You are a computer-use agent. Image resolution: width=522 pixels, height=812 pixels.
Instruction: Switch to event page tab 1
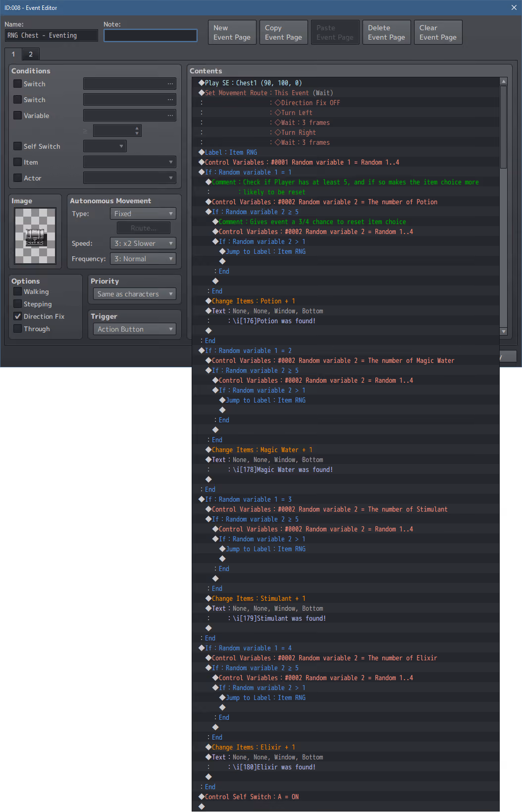[13, 54]
